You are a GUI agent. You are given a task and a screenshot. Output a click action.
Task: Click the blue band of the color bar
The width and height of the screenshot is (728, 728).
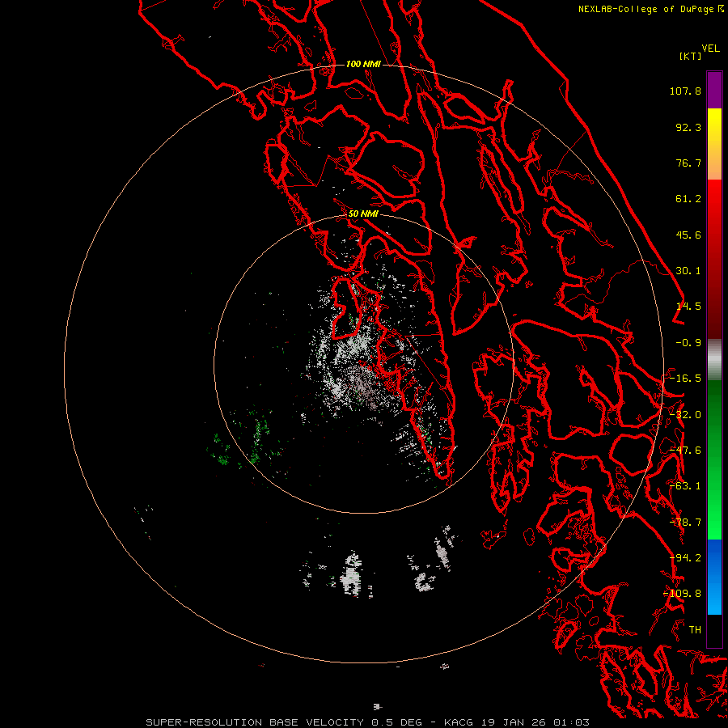(x=714, y=577)
